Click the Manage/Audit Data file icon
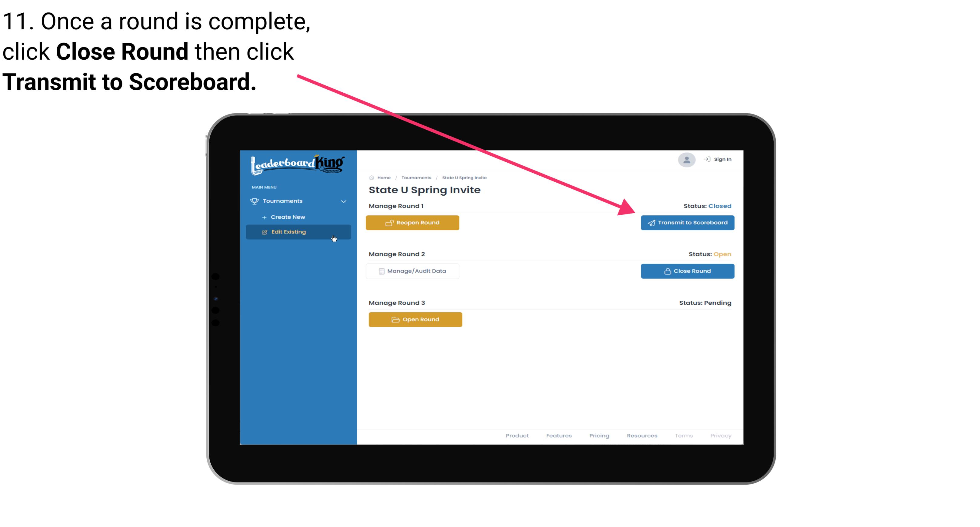The width and height of the screenshot is (980, 527). (x=380, y=271)
